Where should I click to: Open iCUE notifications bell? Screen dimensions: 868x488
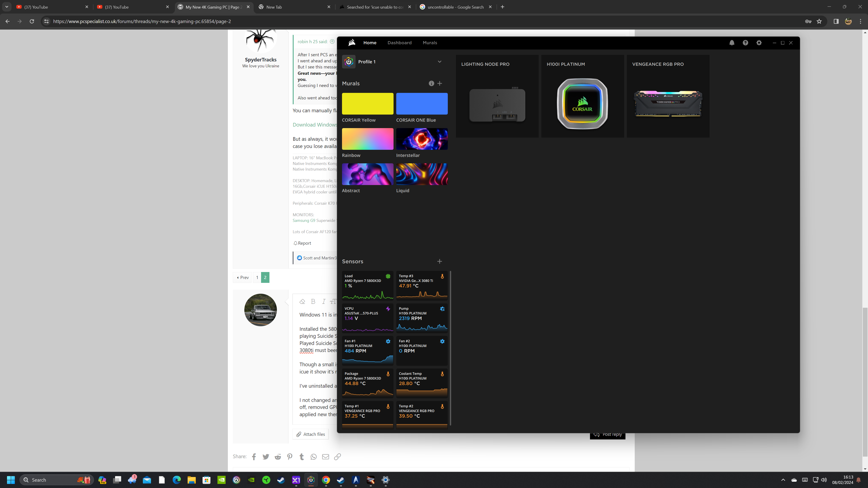731,43
